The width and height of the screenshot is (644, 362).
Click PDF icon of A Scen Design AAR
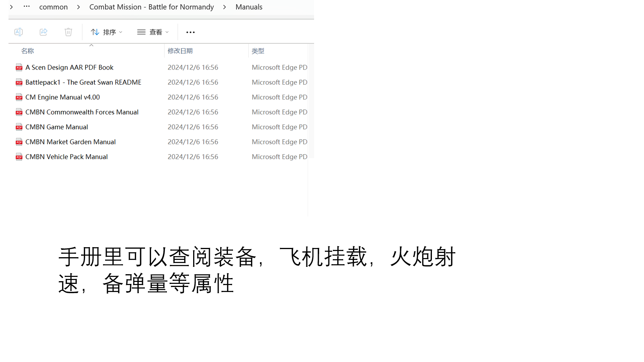pos(19,68)
